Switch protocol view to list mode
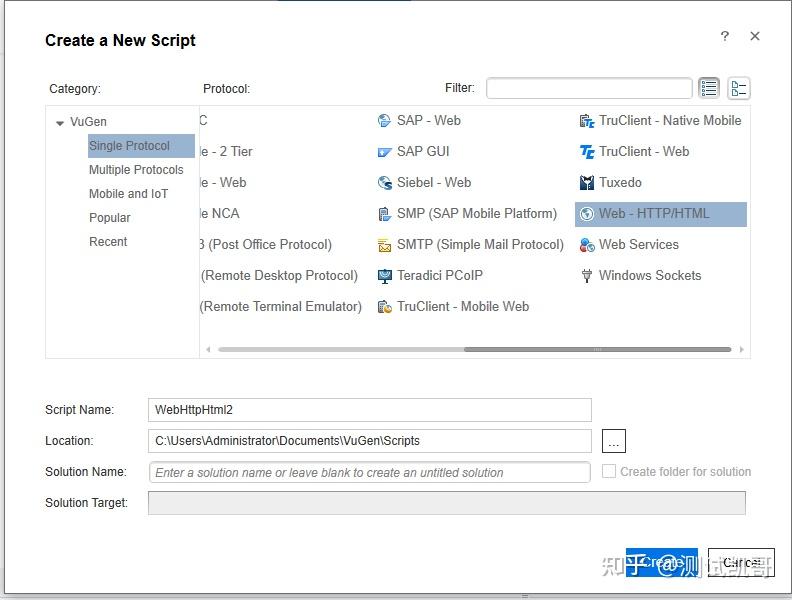792x600 pixels. click(x=709, y=88)
